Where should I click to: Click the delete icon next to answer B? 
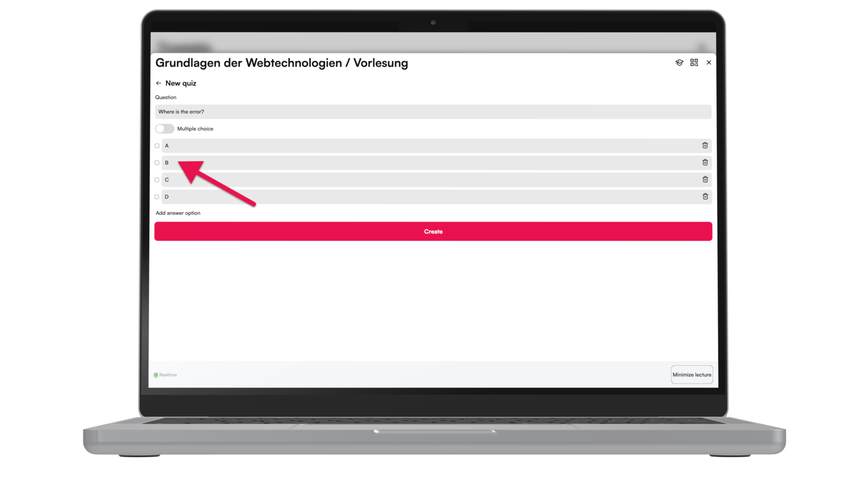coord(705,162)
